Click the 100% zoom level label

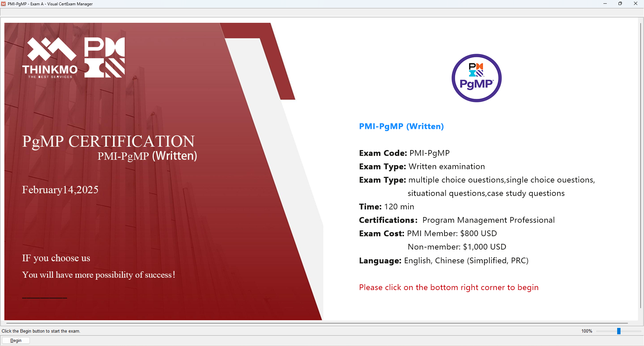pyautogui.click(x=587, y=331)
